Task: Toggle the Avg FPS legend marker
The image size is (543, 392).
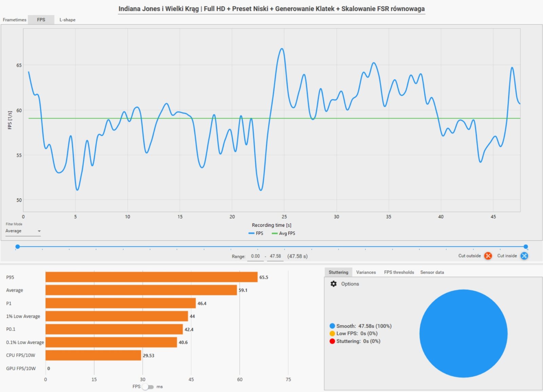Action: click(x=275, y=234)
